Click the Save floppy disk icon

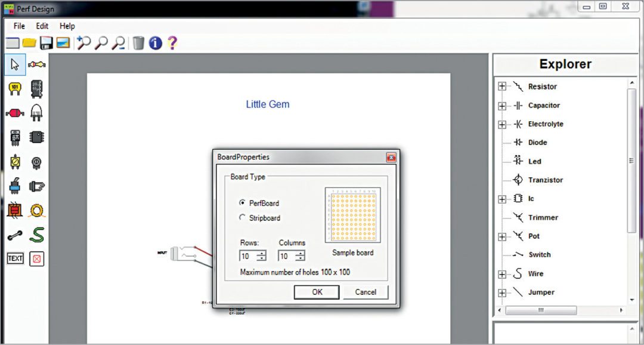[x=46, y=43]
